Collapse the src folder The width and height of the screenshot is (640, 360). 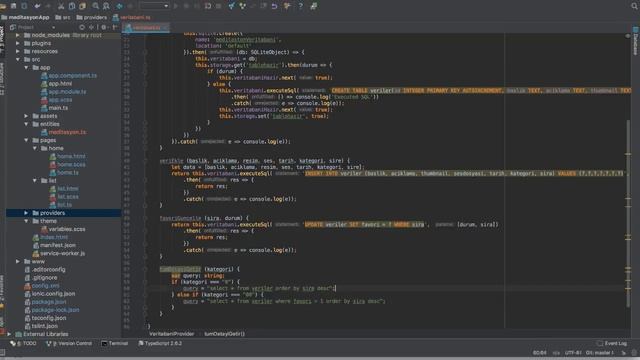pyautogui.click(x=18, y=60)
